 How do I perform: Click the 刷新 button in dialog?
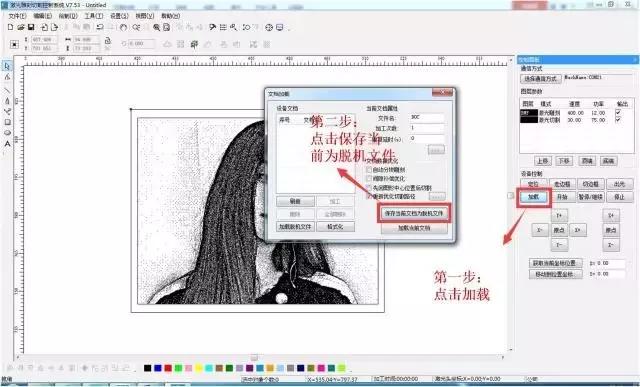pos(295,201)
